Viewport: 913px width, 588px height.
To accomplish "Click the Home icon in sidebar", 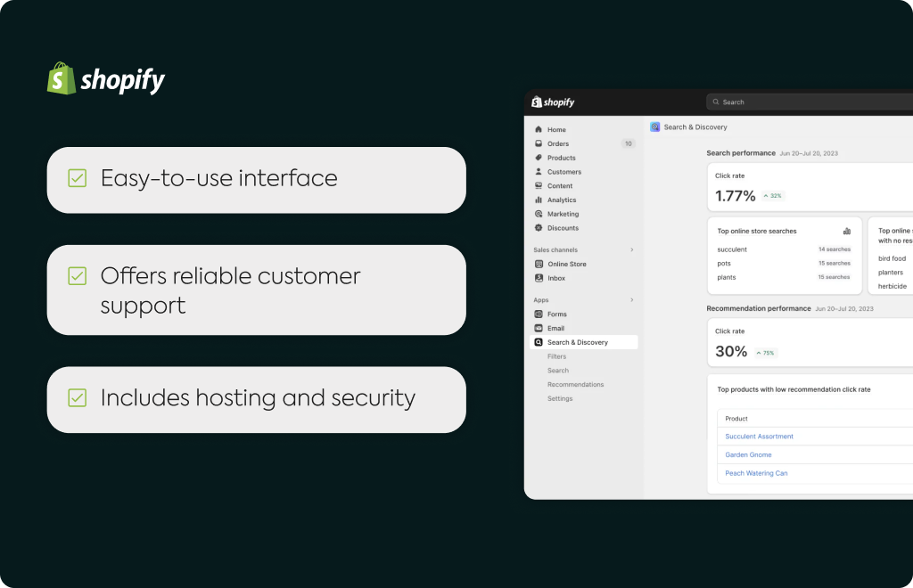I will coord(539,129).
